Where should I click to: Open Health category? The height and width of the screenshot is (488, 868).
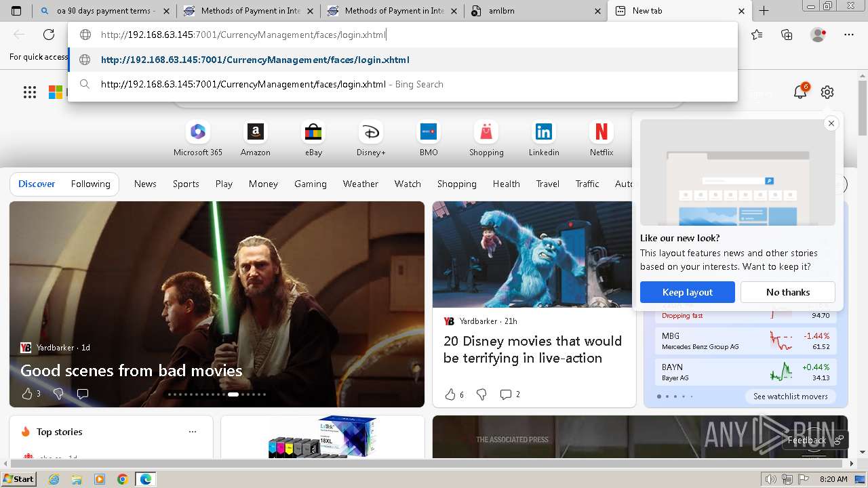507,184
